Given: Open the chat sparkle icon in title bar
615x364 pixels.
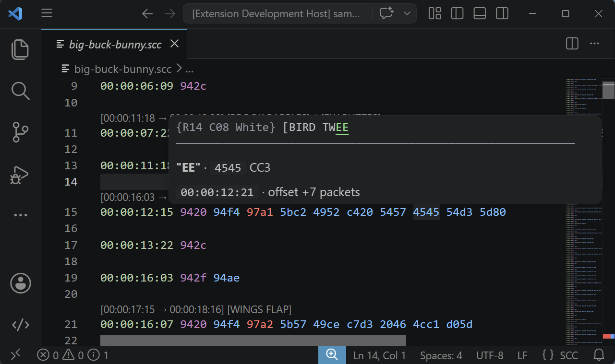Looking at the screenshot, I should point(386,13).
